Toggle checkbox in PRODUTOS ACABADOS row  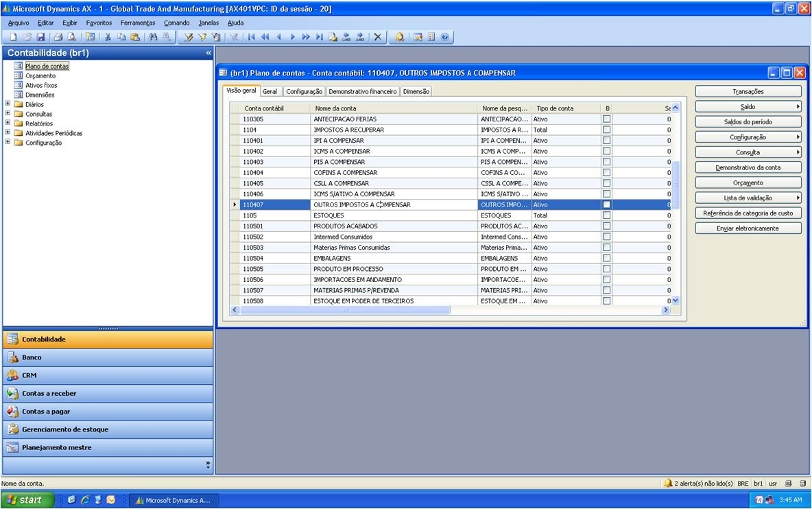pos(606,226)
